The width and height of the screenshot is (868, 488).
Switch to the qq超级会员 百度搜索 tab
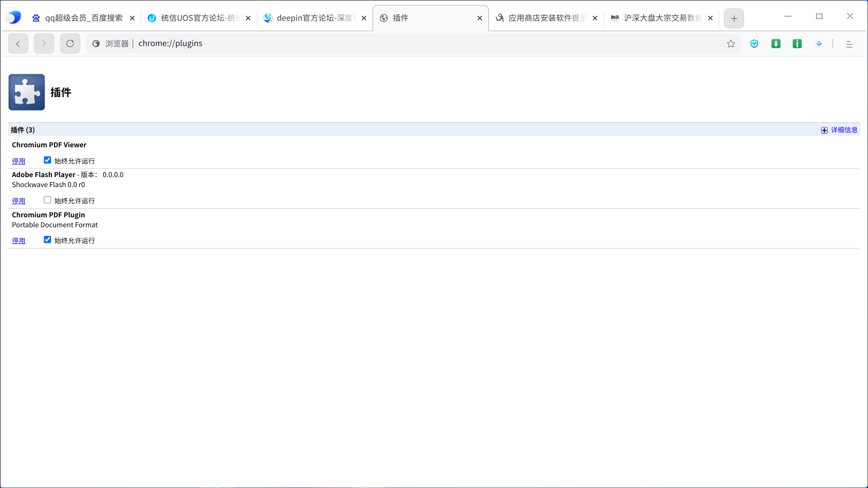[x=84, y=18]
